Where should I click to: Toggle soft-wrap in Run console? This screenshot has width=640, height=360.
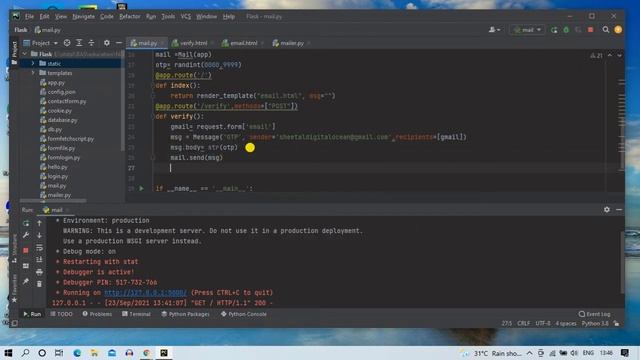(39, 247)
